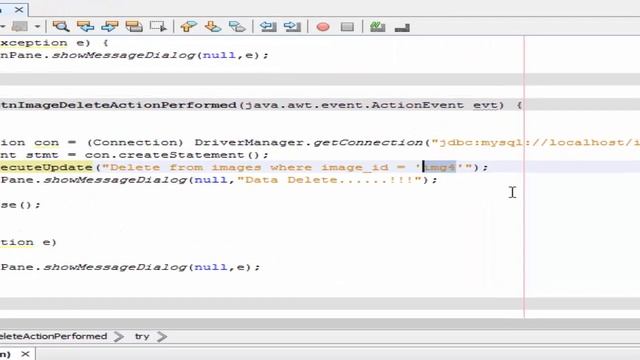This screenshot has width=640, height=360.
Task: Jump to Previous Bookmark icon
Action: pos(188,27)
